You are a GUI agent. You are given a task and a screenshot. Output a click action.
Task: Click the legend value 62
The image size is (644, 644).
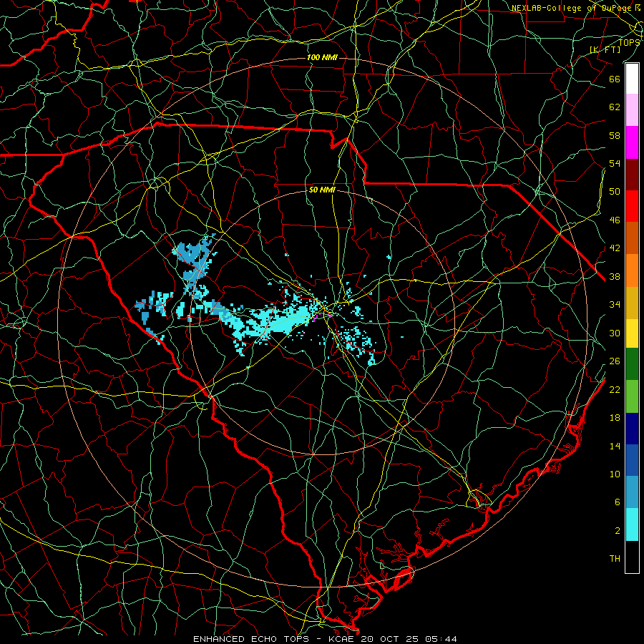615,107
